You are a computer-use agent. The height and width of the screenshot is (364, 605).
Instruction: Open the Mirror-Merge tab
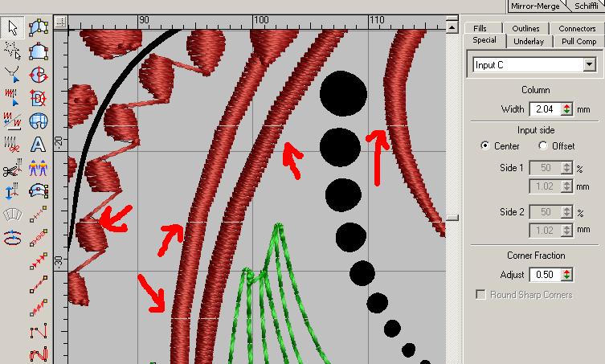click(x=535, y=6)
